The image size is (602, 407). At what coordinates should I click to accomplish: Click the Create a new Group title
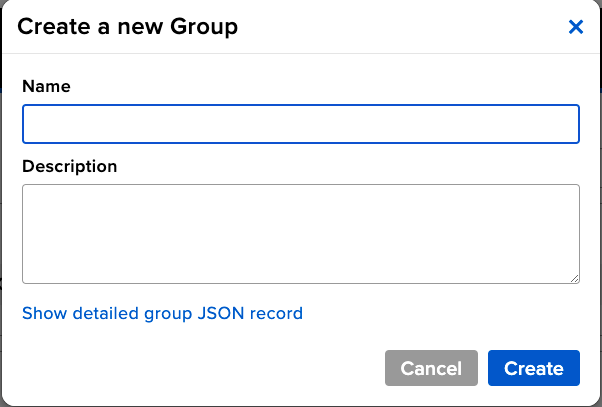click(128, 27)
